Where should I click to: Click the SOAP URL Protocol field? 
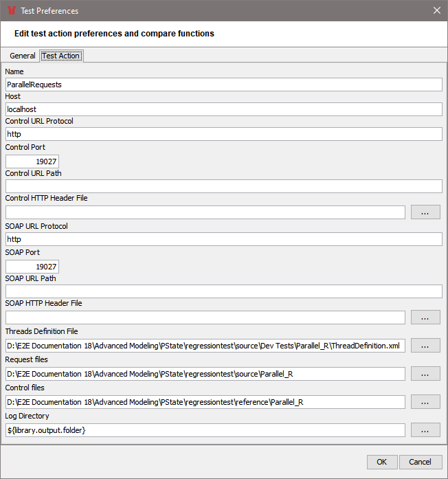pos(223,239)
